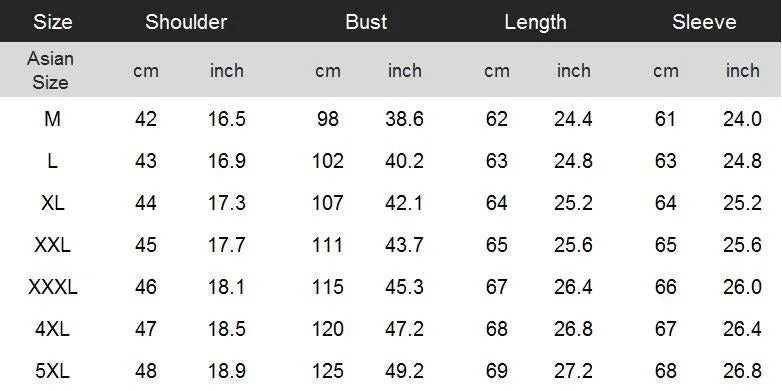The height and width of the screenshot is (391, 782).
Task: Click the bust inch value 45.3
Action: [x=404, y=287]
